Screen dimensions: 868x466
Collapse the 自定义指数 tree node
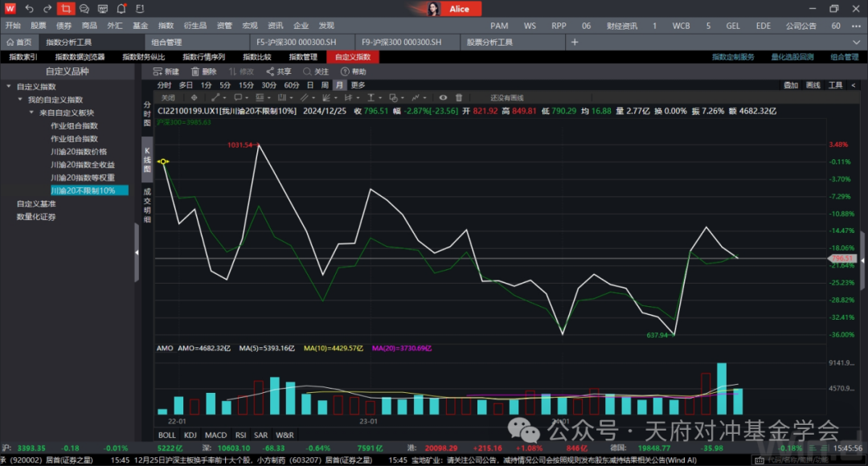click(x=8, y=87)
